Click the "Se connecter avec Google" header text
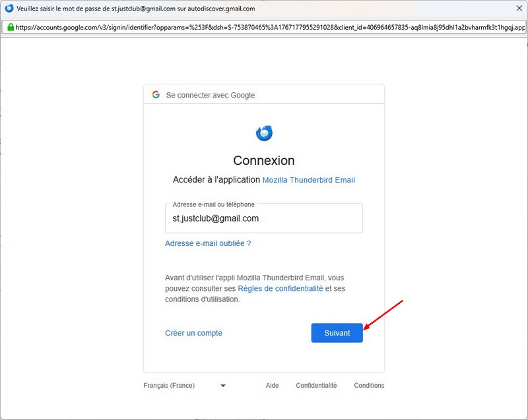The width and height of the screenshot is (528, 420). pyautogui.click(x=211, y=95)
